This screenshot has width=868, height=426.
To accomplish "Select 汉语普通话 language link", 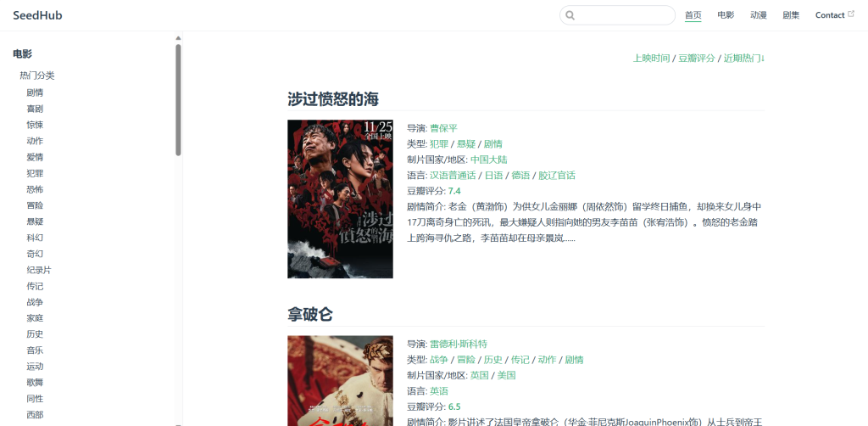I will (453, 176).
